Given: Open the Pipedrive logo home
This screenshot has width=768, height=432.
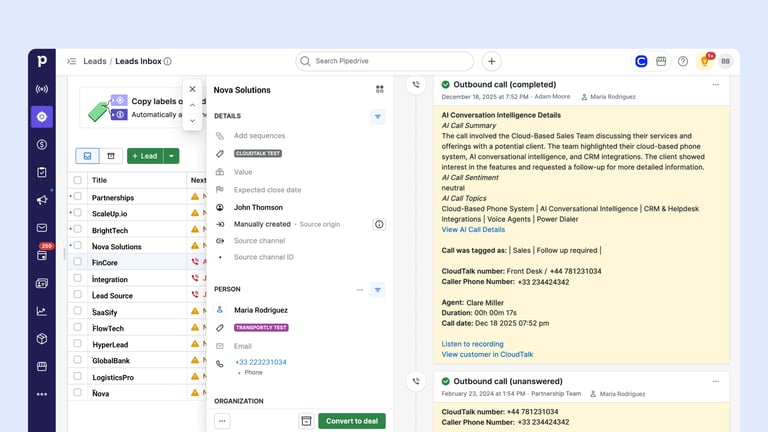Looking at the screenshot, I should pos(42,61).
